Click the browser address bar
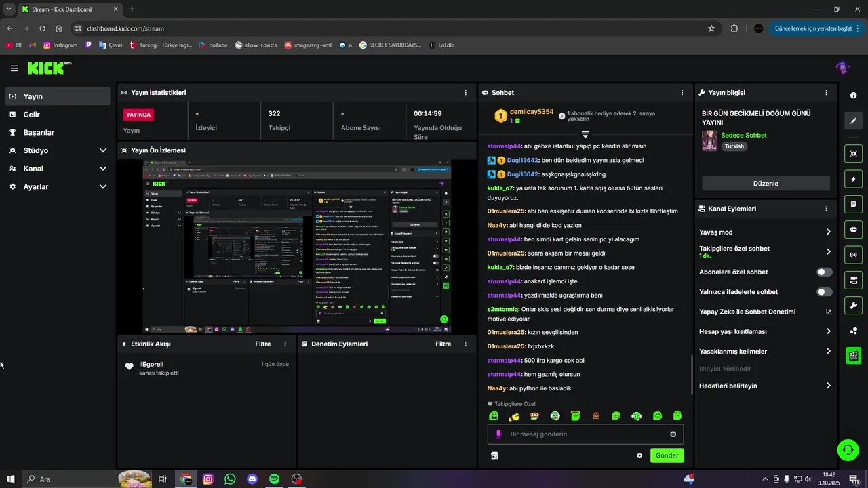Viewport: 868px width, 488px height. 388,28
